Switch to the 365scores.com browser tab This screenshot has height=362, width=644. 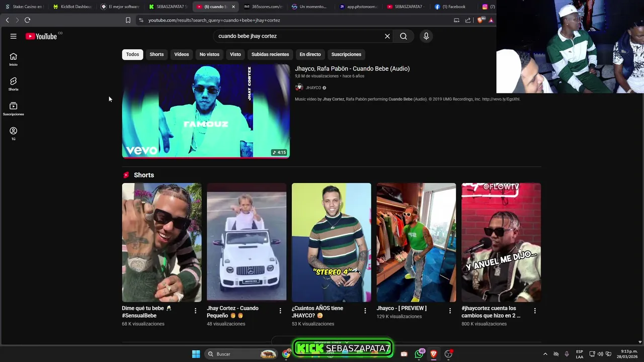coord(263,7)
